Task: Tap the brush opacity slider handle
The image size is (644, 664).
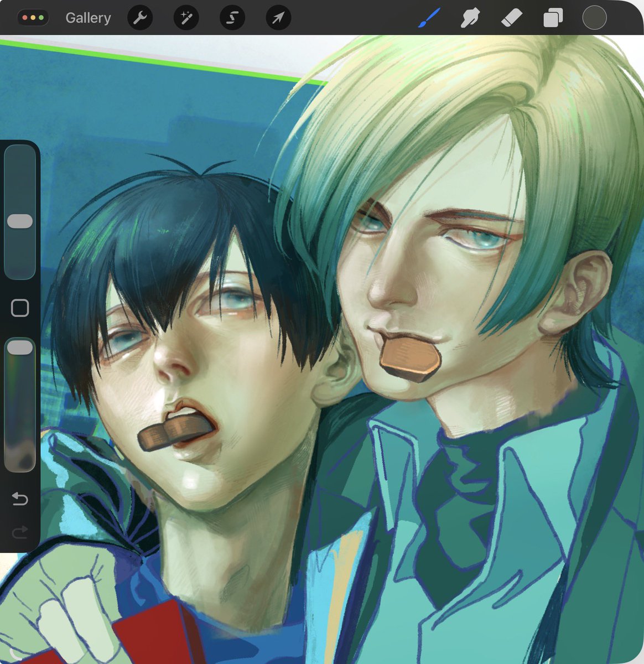Action: pyautogui.click(x=20, y=347)
